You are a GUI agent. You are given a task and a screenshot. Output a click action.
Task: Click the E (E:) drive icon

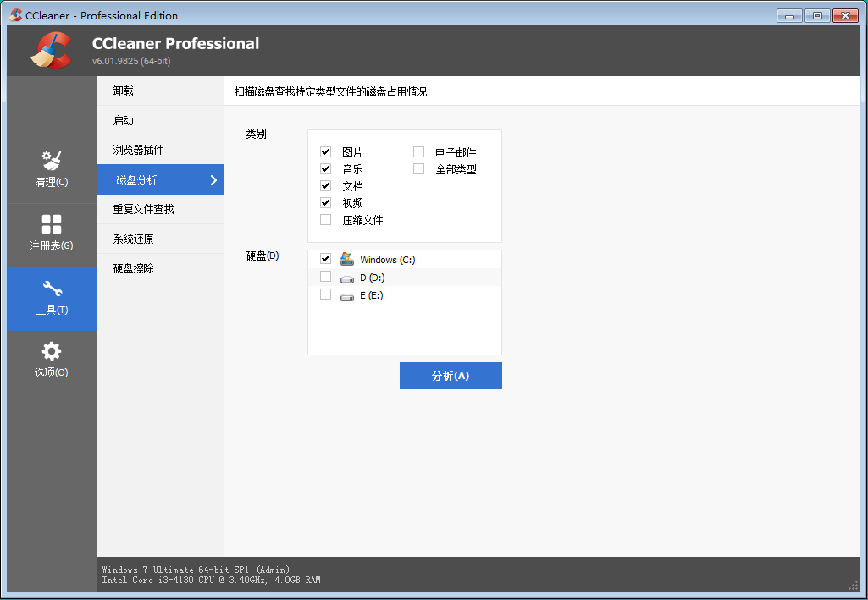click(x=346, y=295)
